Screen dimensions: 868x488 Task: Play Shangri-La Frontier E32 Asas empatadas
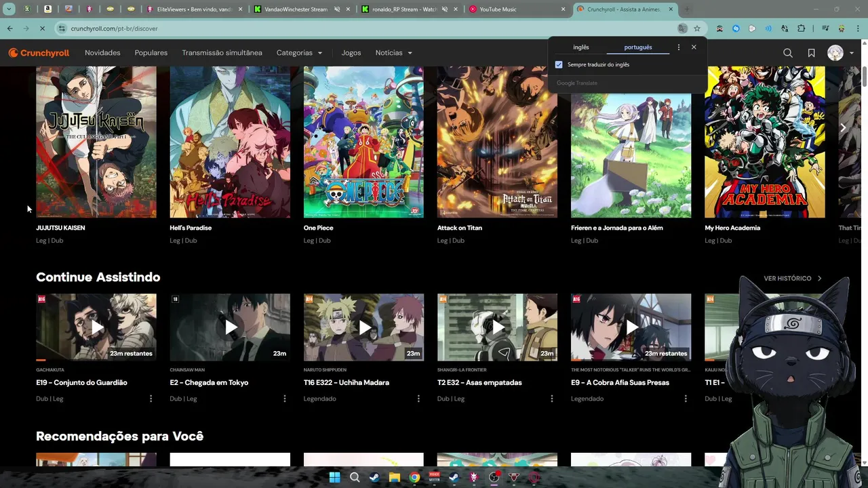497,327
